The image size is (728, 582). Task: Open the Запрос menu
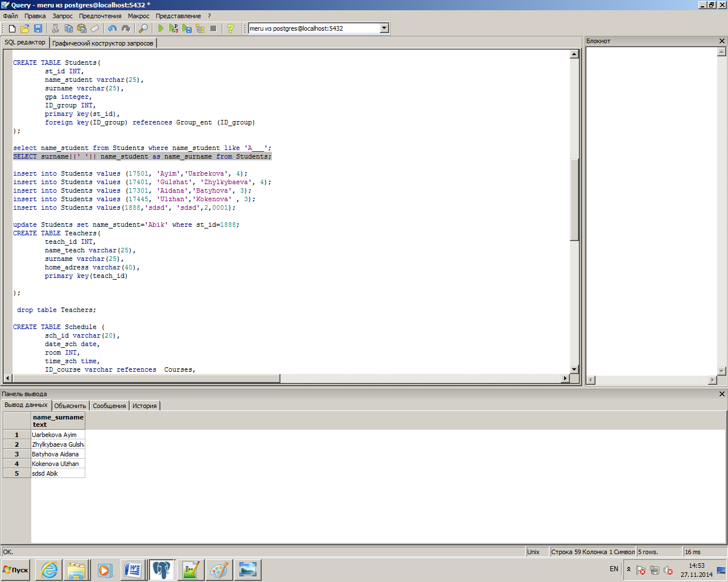point(63,16)
